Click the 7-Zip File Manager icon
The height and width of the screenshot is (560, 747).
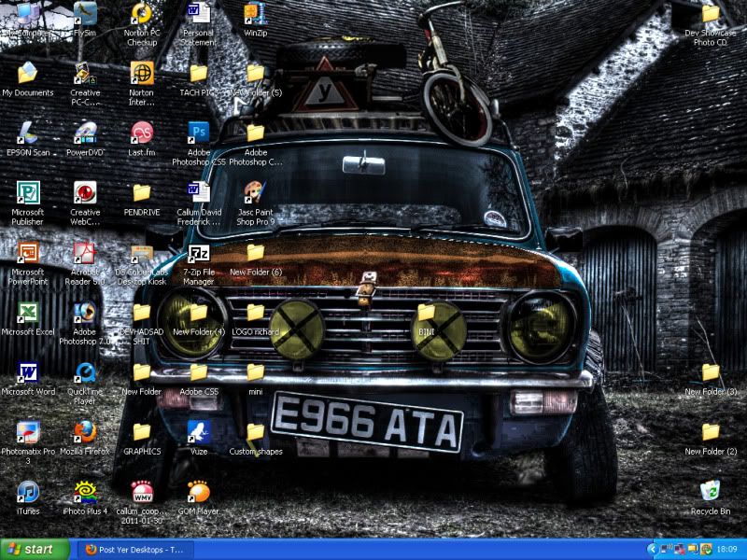(x=198, y=253)
